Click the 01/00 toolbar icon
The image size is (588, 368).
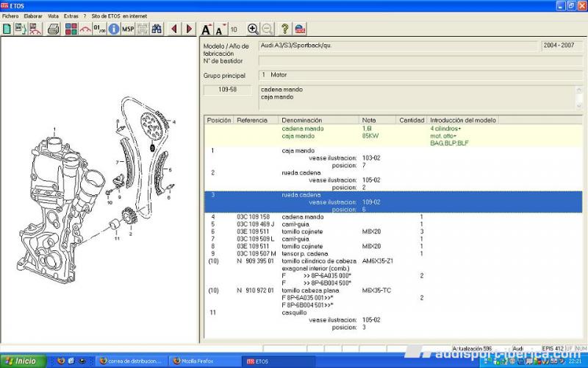pos(99,29)
